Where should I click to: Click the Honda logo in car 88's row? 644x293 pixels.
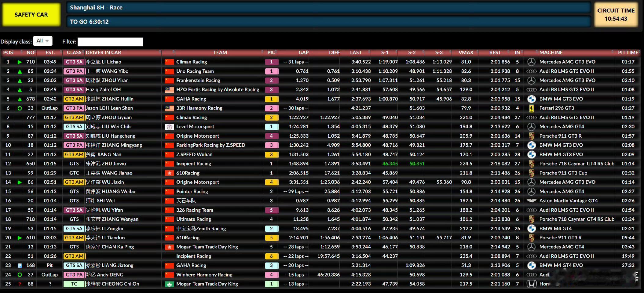(531, 284)
